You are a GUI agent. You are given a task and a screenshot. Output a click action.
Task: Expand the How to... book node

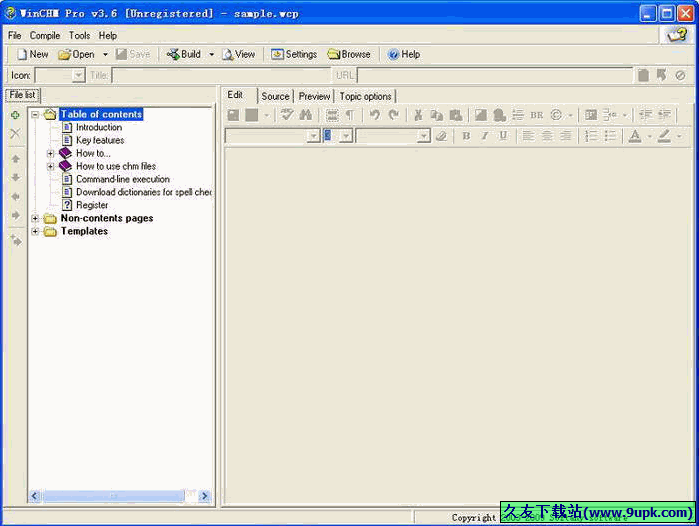pos(50,153)
